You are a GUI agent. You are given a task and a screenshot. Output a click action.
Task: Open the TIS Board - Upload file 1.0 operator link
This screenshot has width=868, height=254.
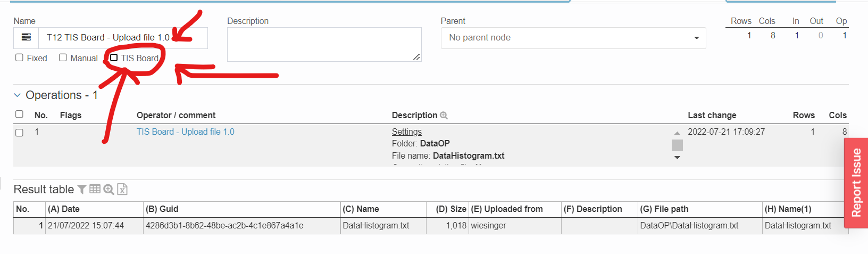[x=186, y=132]
